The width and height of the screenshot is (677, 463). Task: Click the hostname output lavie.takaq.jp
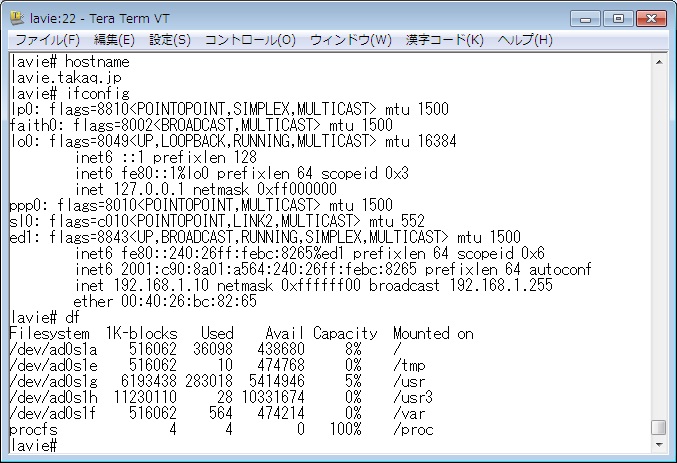click(66, 78)
